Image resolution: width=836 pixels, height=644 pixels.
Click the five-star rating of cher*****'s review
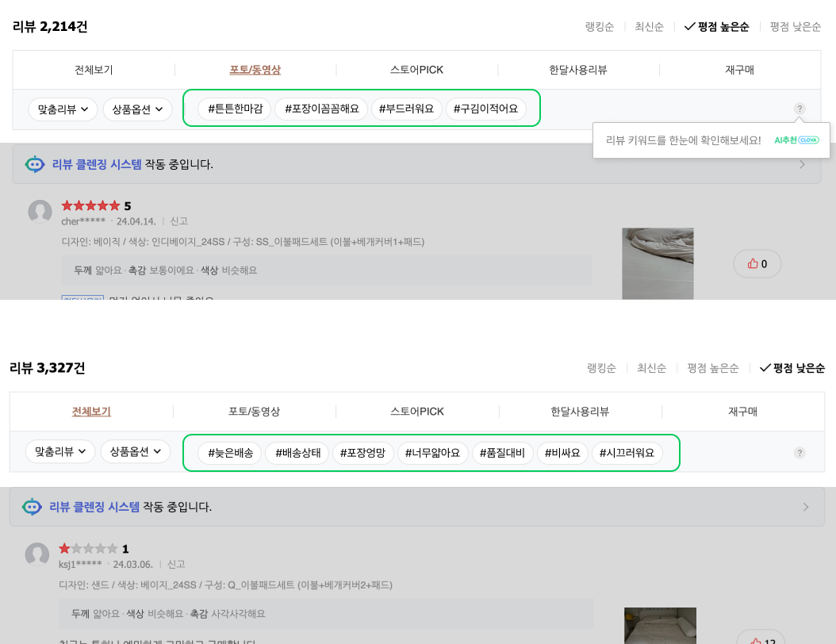point(90,205)
